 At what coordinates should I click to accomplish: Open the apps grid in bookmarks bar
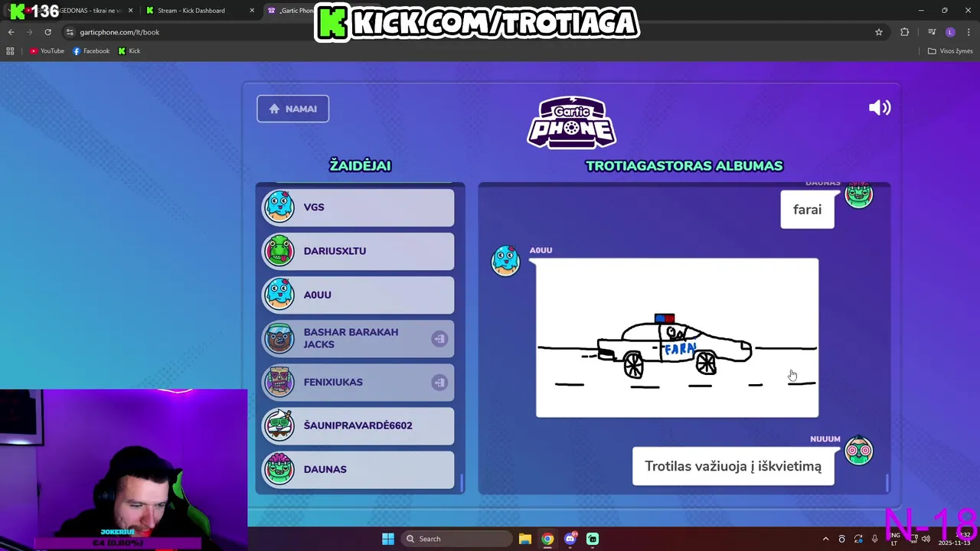(10, 51)
